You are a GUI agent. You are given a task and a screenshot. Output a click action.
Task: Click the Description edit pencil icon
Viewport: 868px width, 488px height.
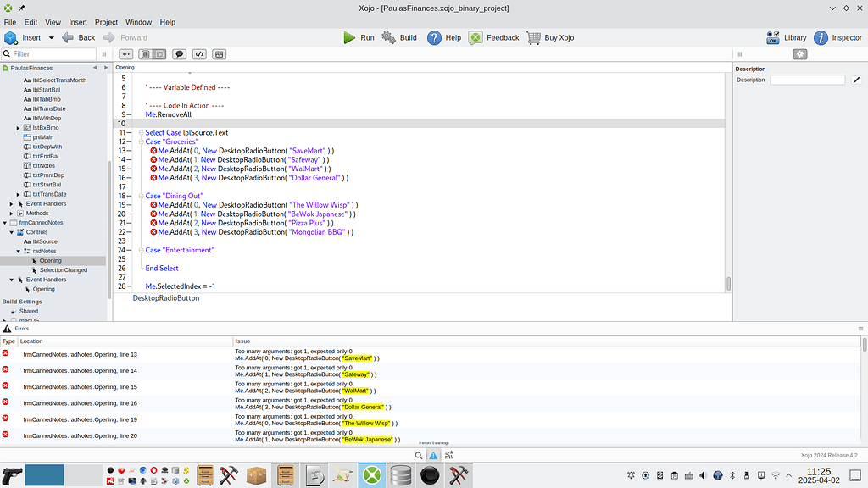[856, 80]
